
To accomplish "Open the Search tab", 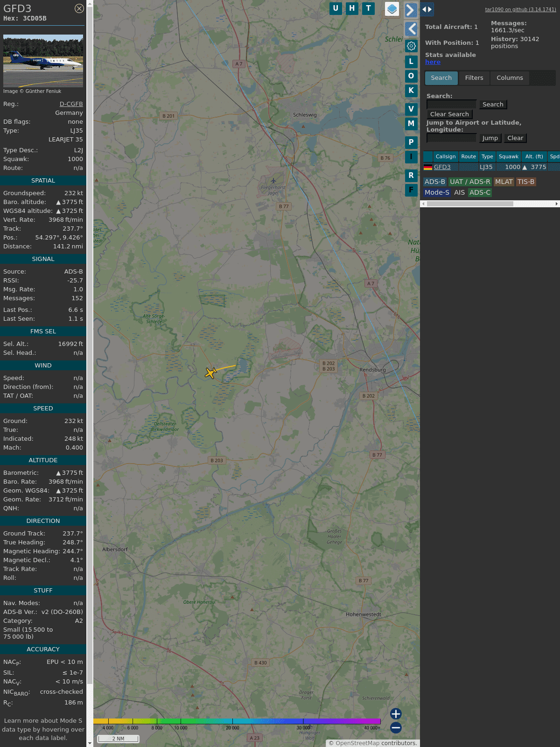I will [x=441, y=78].
